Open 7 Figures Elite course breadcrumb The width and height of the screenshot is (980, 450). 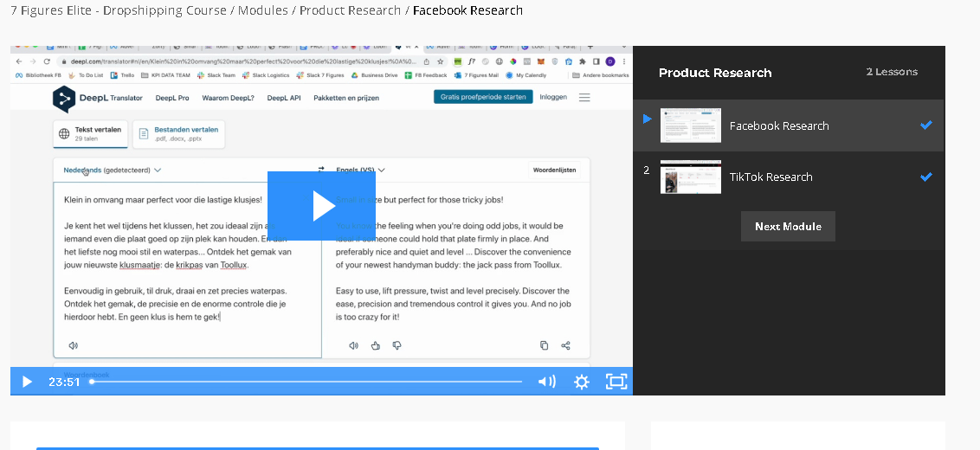click(x=115, y=10)
